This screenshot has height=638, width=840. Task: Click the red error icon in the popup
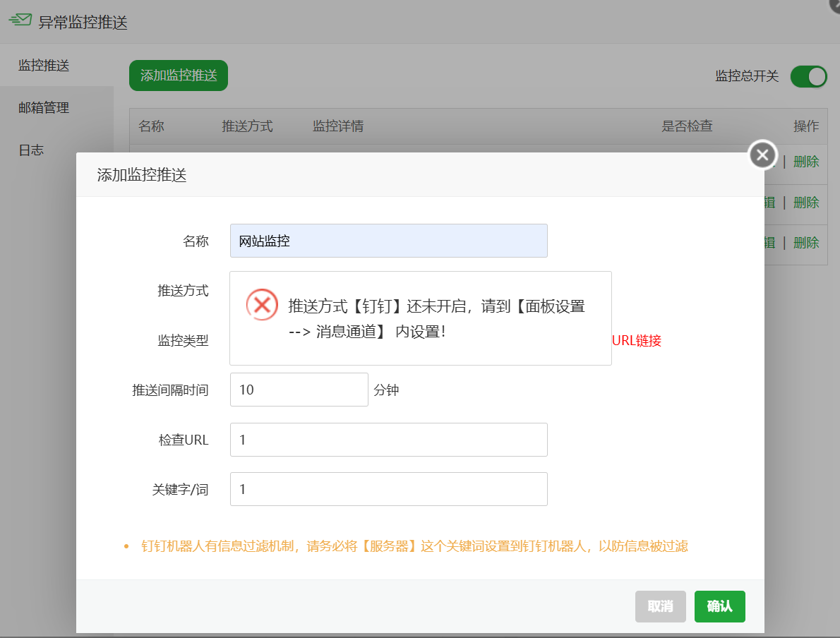[x=262, y=304]
